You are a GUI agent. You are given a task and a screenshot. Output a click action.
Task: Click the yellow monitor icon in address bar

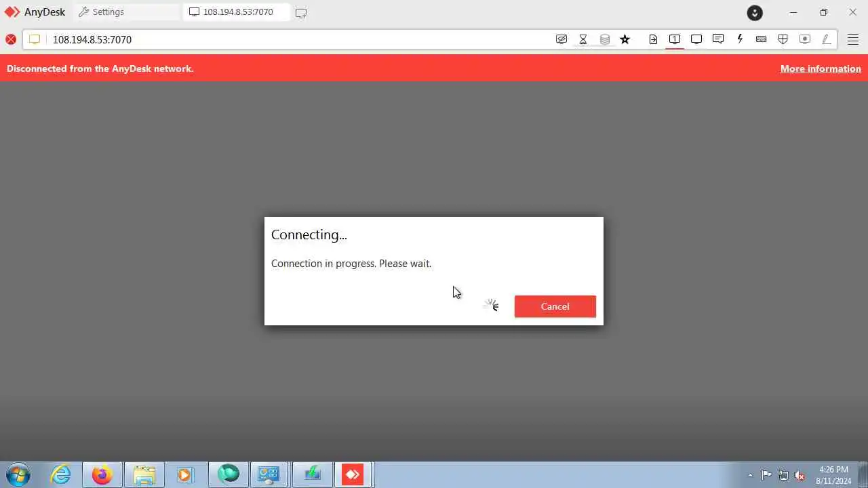[35, 39]
